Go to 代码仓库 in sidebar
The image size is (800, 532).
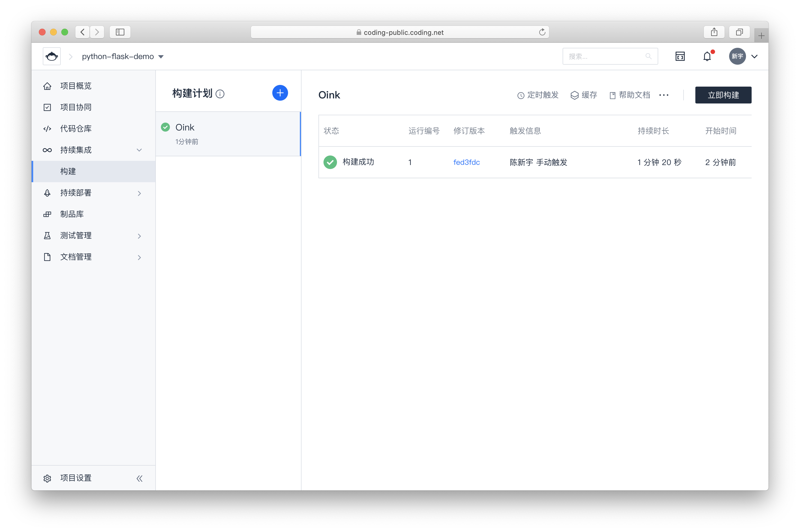pos(76,129)
